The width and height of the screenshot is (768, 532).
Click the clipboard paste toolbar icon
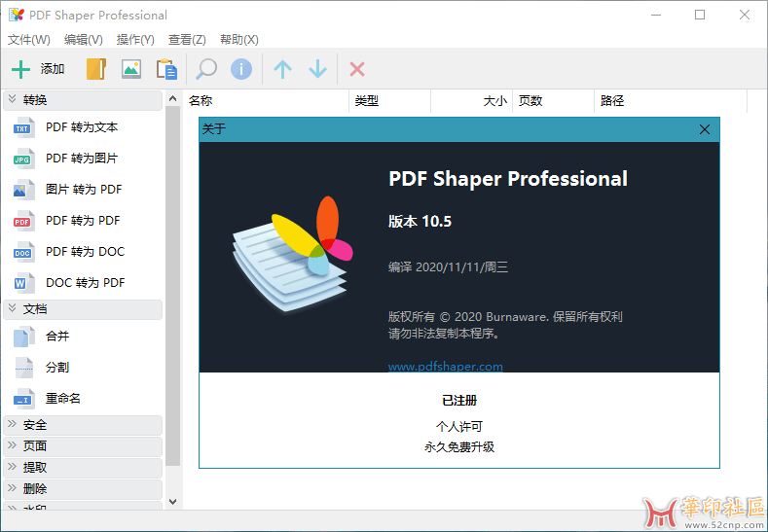[166, 69]
